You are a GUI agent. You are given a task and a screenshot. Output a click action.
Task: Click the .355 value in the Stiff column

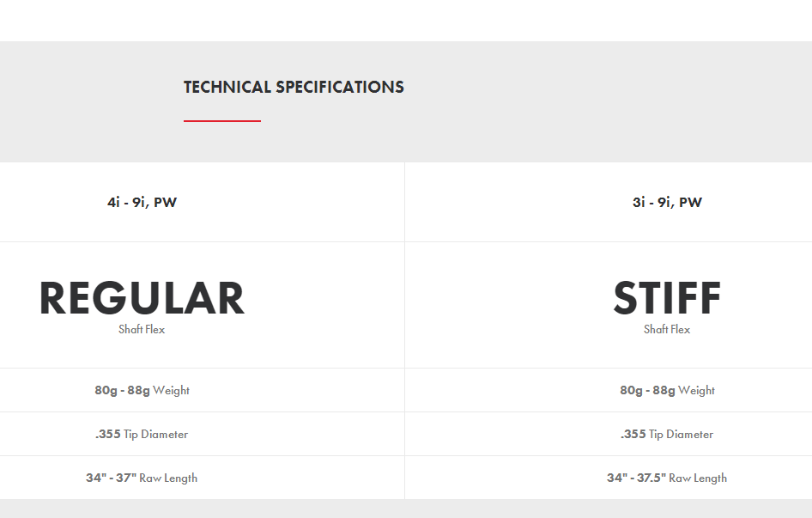[633, 435]
